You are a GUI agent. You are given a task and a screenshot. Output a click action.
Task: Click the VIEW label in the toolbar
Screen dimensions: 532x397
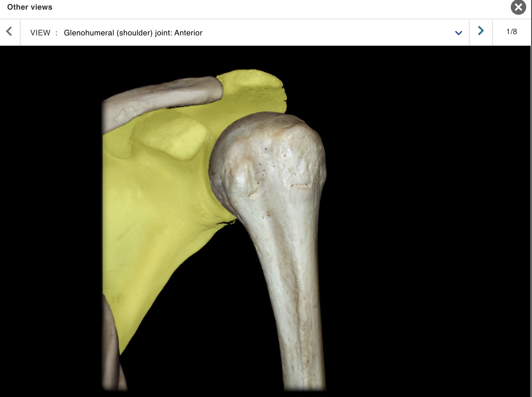(41, 32)
